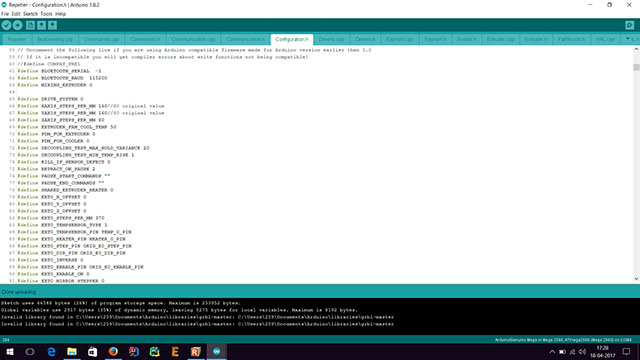Click the Upload arrow icon
640x360 pixels.
pyautogui.click(x=18, y=25)
